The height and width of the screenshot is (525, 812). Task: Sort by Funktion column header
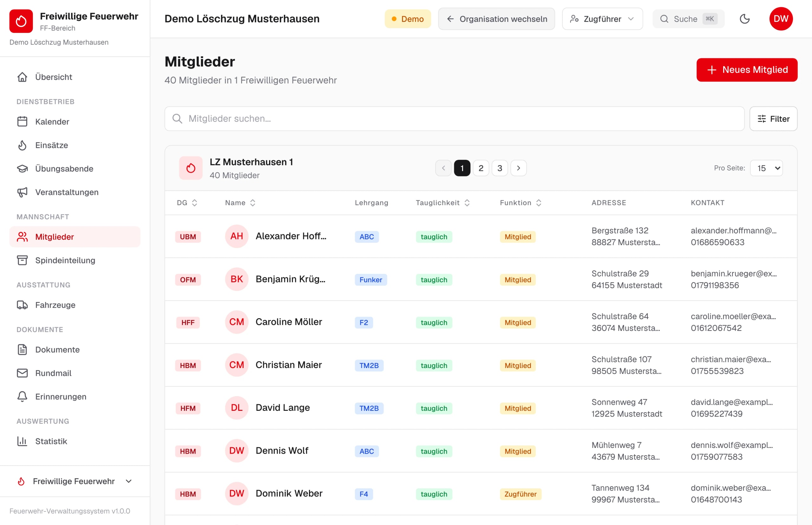click(x=521, y=203)
